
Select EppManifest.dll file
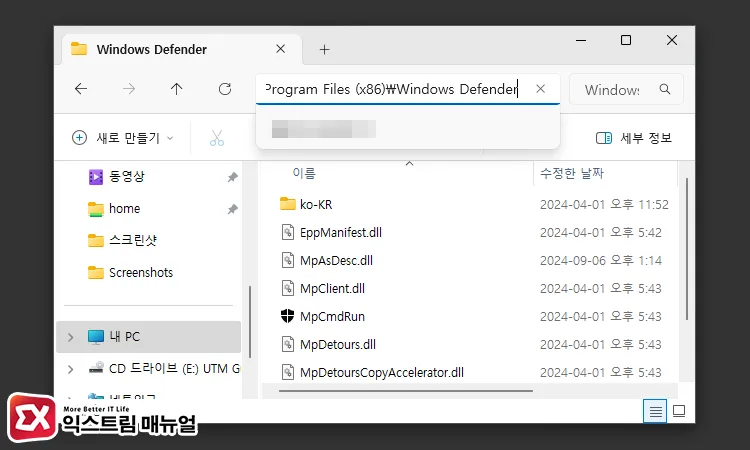(x=341, y=232)
